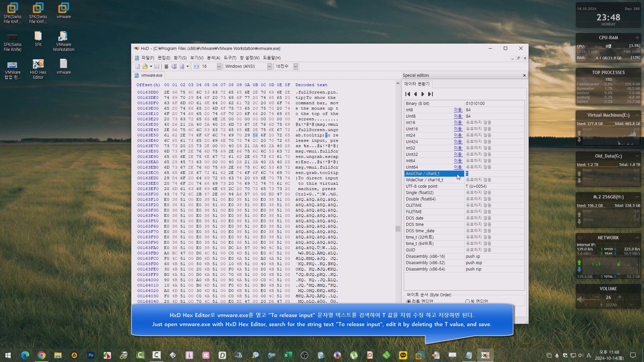Decrease volume with the minus button
Viewport: 644px width, 362px height.
(597, 297)
